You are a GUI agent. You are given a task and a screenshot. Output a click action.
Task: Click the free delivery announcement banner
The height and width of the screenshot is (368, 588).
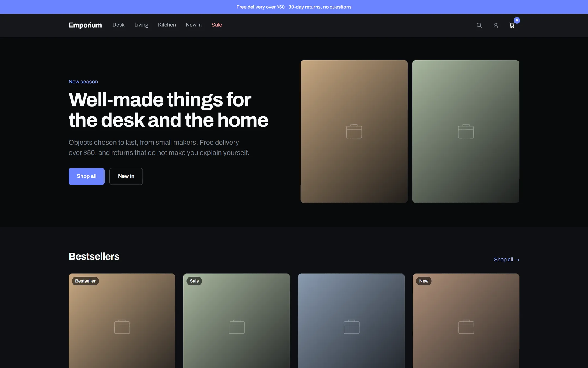[x=294, y=7]
